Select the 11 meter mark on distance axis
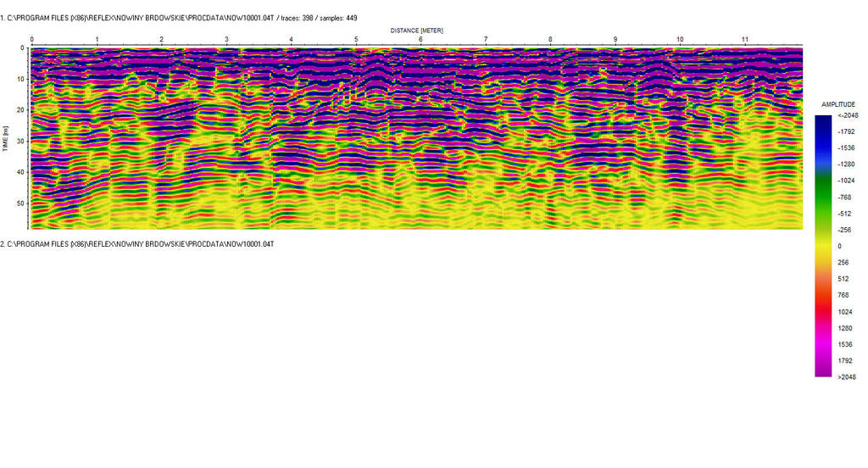 744,40
